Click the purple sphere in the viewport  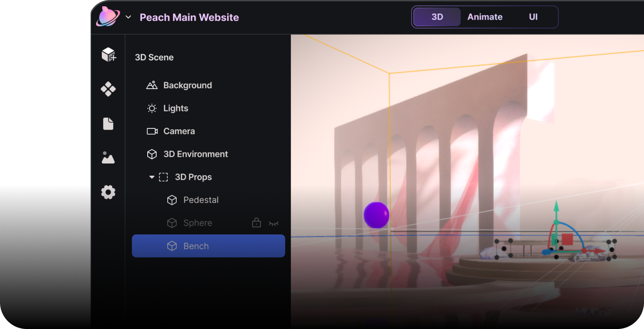376,215
